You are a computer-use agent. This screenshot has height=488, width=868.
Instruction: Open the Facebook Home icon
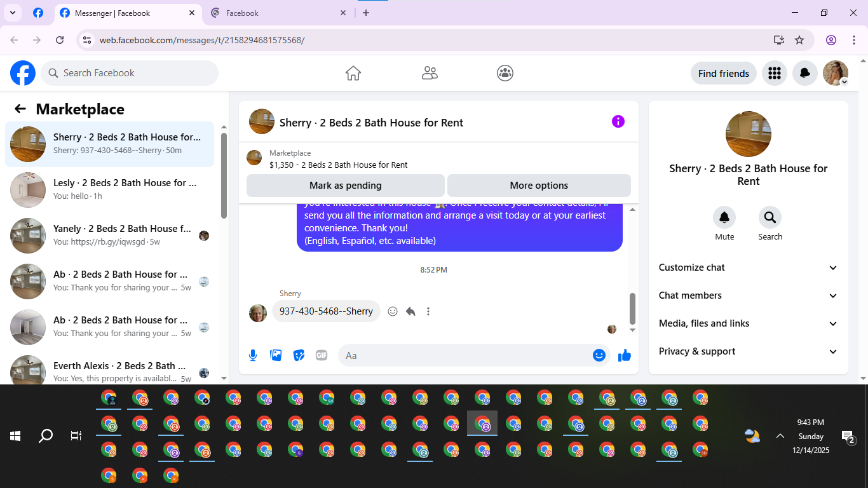(353, 73)
